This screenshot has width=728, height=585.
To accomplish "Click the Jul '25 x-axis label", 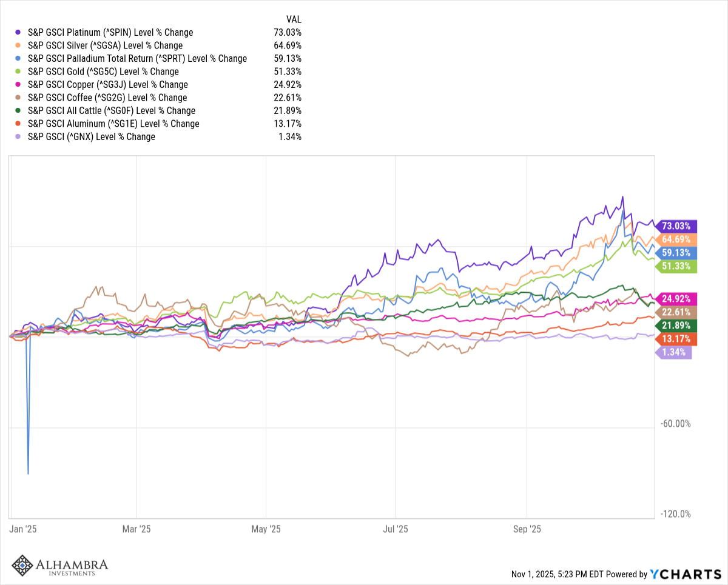I will coord(396,529).
